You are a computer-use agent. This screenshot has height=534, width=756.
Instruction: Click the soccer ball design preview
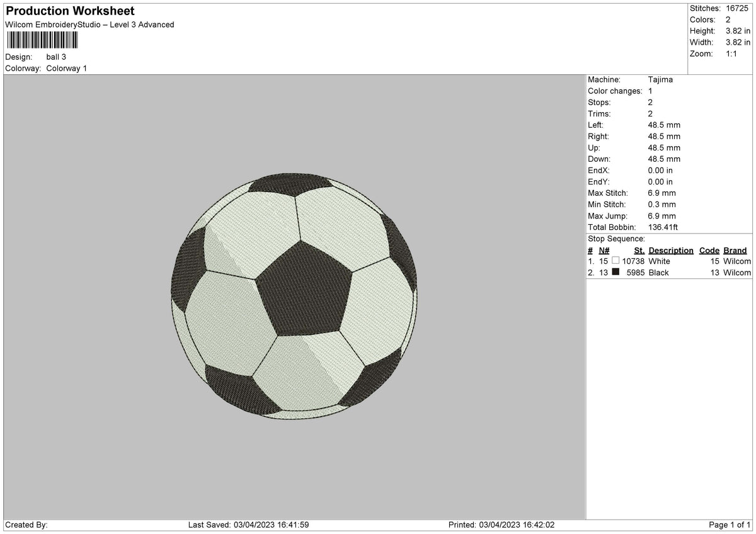[294, 297]
